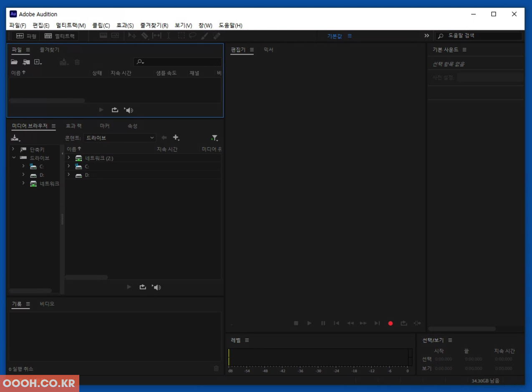Click insert into multitrack icon in 파일 panel
This screenshot has width=532, height=392.
[x=64, y=62]
